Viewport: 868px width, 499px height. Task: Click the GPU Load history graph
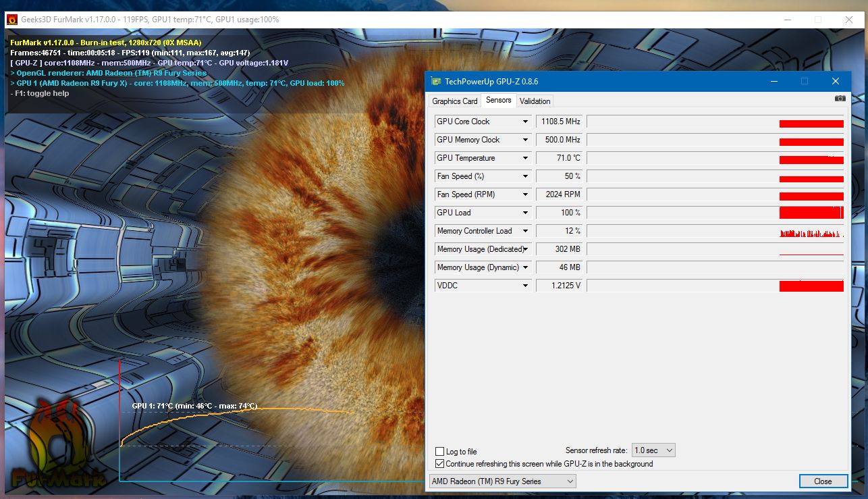pyautogui.click(x=715, y=213)
